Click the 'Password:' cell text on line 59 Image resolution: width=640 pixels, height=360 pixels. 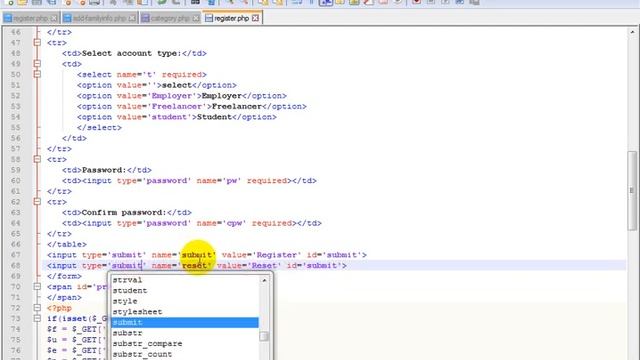coord(104,170)
